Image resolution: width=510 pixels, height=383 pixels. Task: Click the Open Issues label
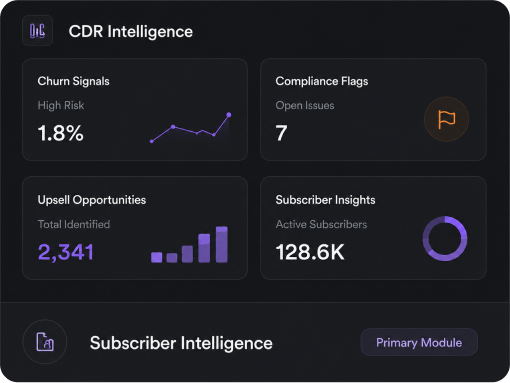(305, 105)
